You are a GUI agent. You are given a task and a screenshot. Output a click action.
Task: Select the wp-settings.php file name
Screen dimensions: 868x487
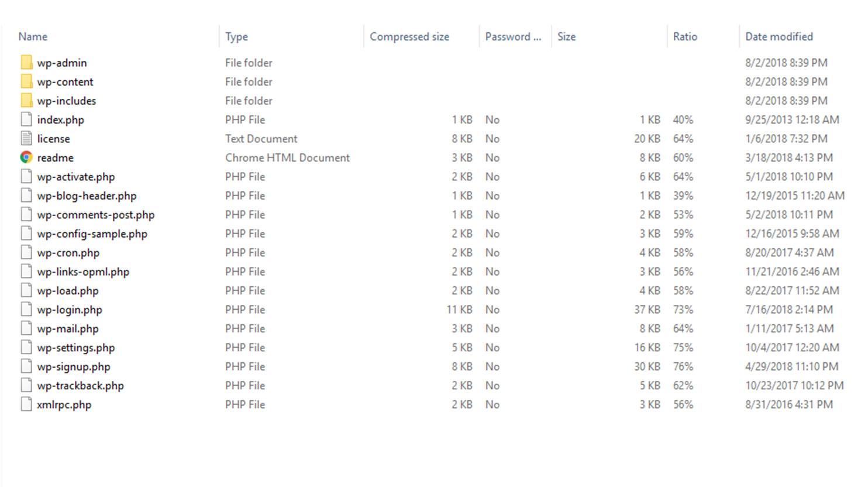point(76,348)
